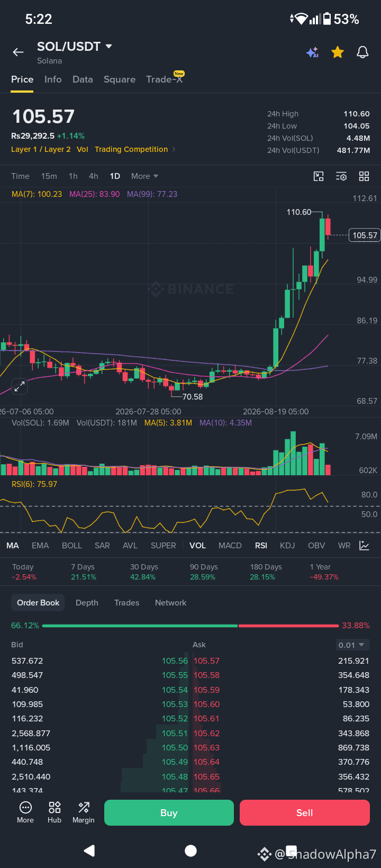Image resolution: width=381 pixels, height=868 pixels.
Task: Switch to the Info tab
Action: [53, 79]
